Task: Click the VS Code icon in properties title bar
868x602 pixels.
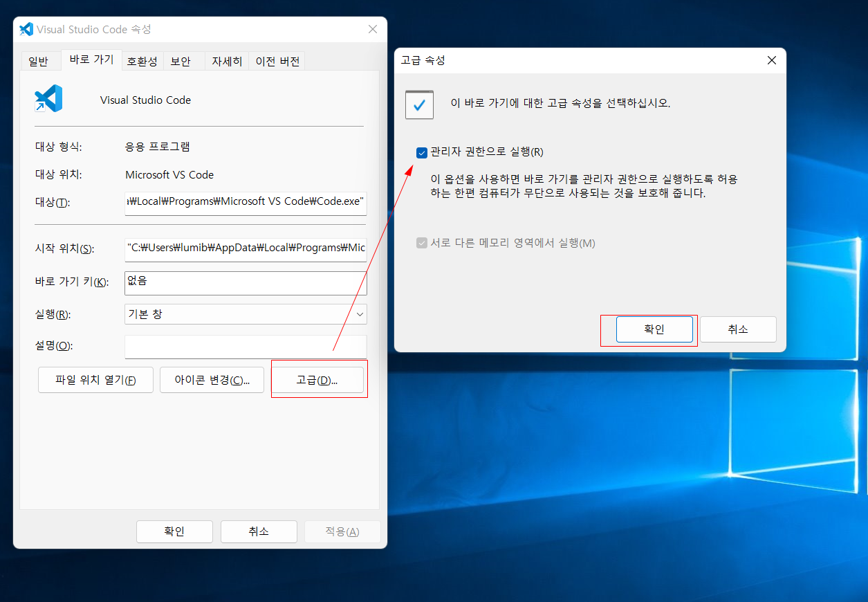Action: coord(26,29)
